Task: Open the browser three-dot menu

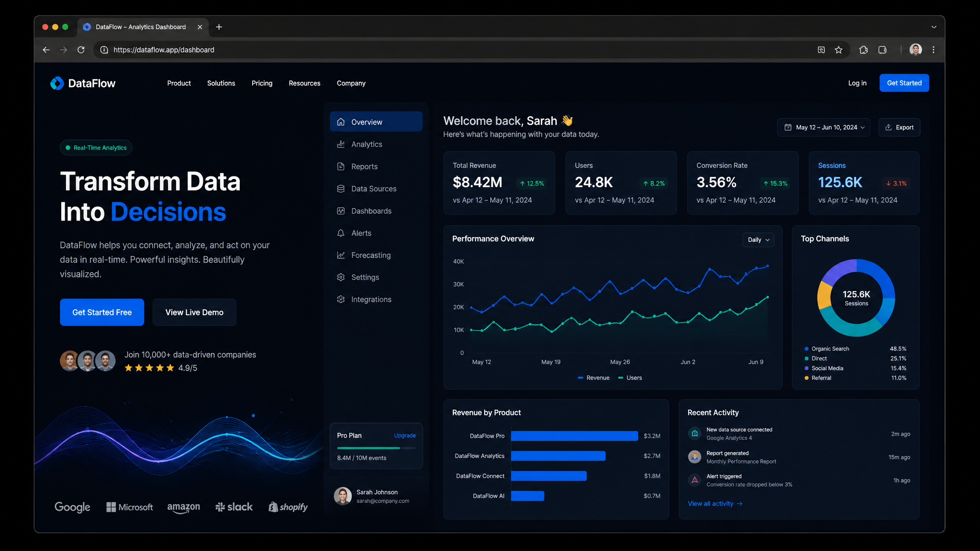Action: pyautogui.click(x=933, y=50)
